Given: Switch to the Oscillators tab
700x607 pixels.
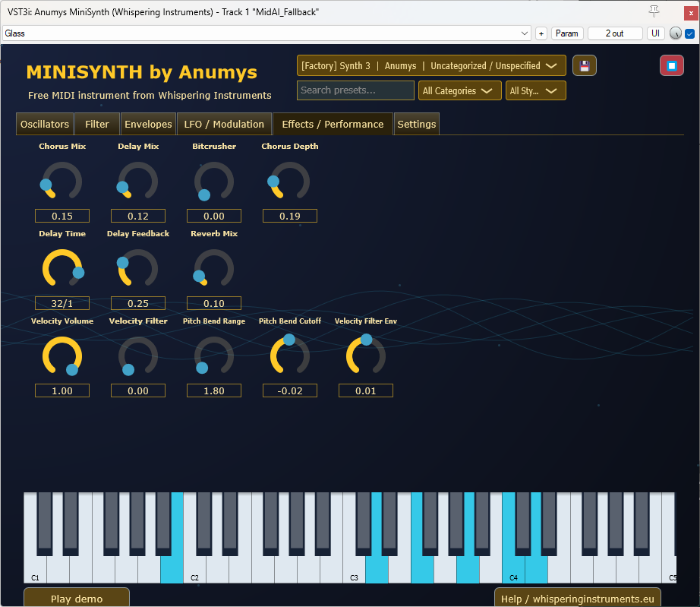Looking at the screenshot, I should (45, 124).
